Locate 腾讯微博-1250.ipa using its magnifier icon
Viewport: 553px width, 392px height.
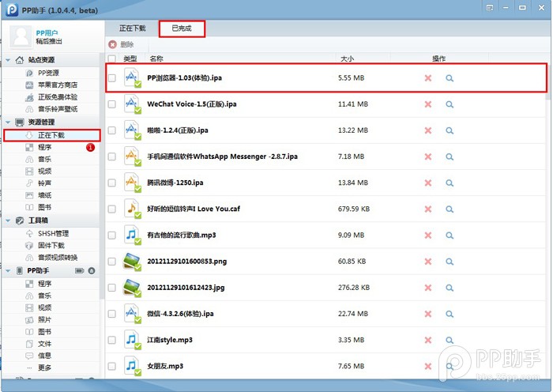[450, 183]
